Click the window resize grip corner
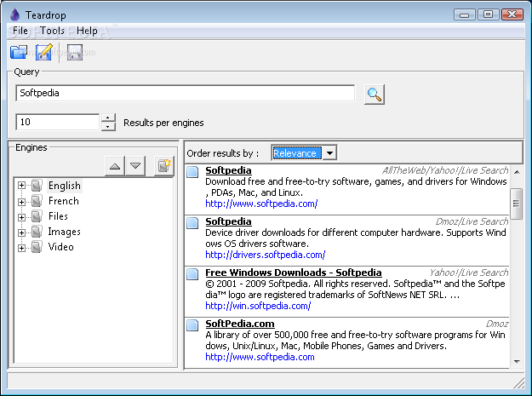This screenshot has height=396, width=532. tap(519, 383)
